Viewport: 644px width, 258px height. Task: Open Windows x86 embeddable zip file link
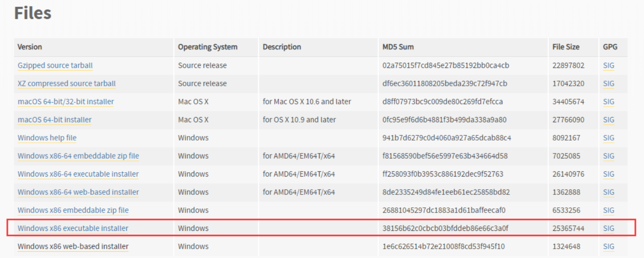tap(73, 210)
